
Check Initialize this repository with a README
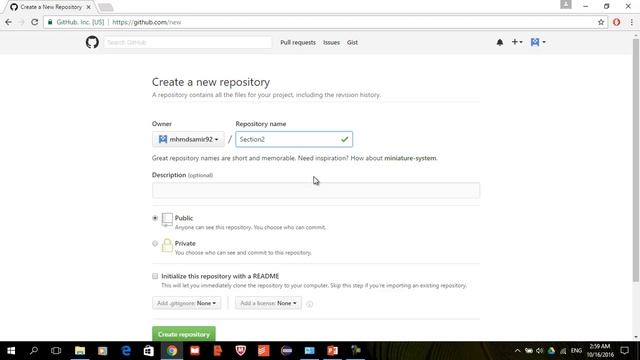[x=155, y=276]
